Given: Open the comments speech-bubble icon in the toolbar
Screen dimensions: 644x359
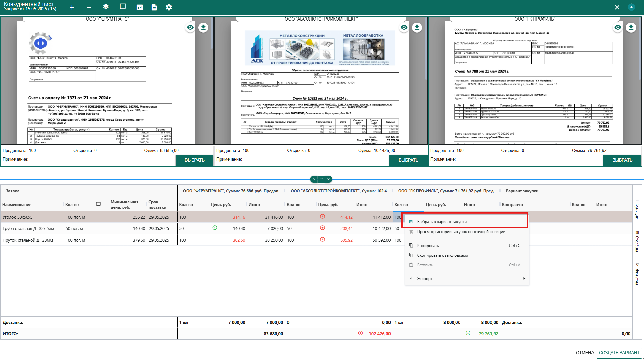Looking at the screenshot, I should [x=123, y=7].
